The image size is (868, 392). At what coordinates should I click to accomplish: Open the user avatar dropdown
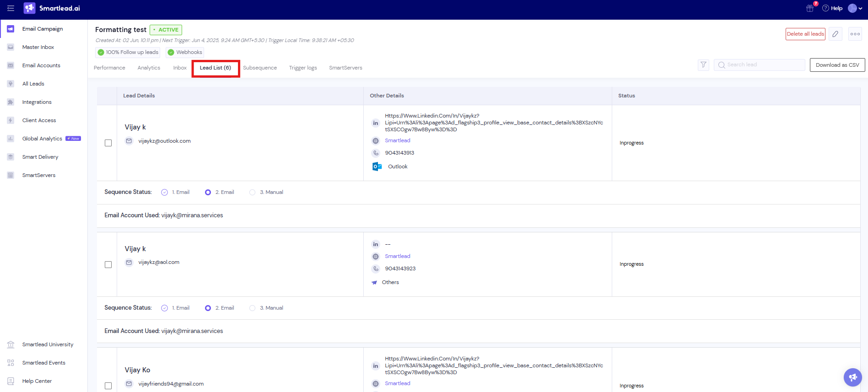click(855, 8)
